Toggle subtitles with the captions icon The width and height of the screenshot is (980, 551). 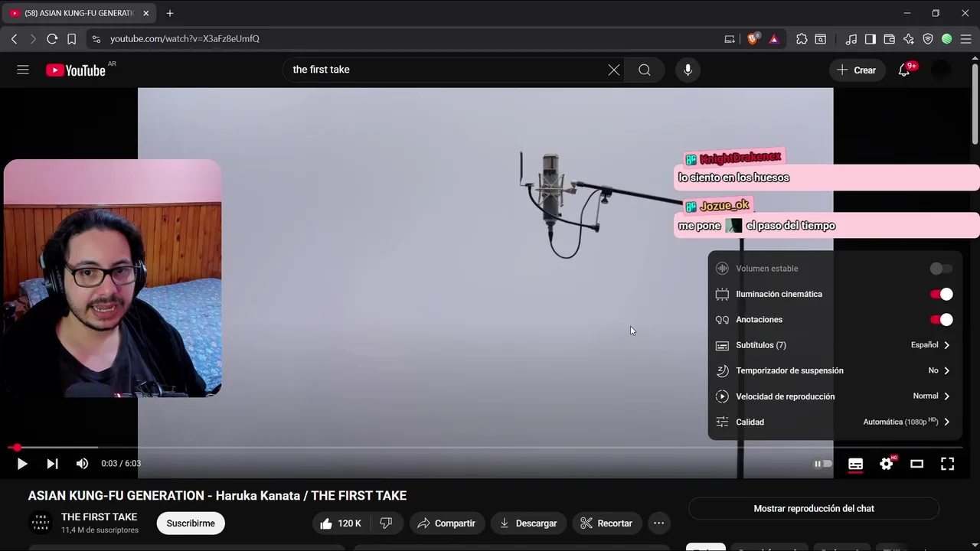856,464
